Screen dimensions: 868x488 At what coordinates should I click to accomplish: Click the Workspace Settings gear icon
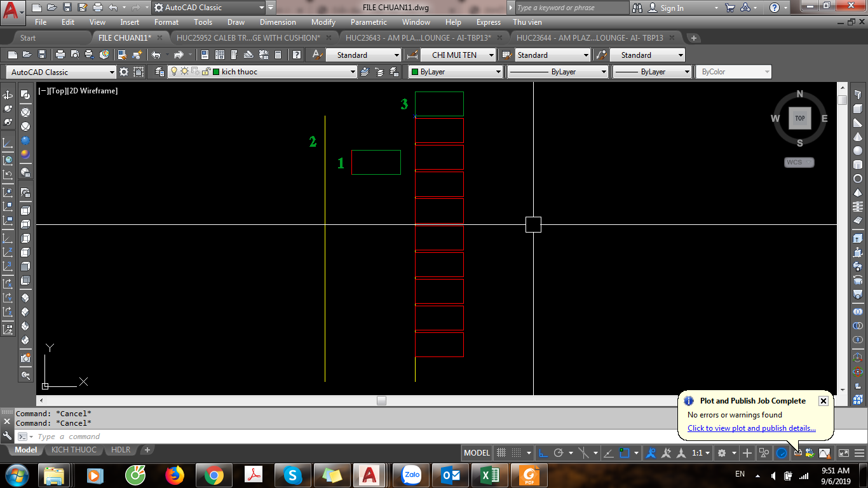[124, 72]
